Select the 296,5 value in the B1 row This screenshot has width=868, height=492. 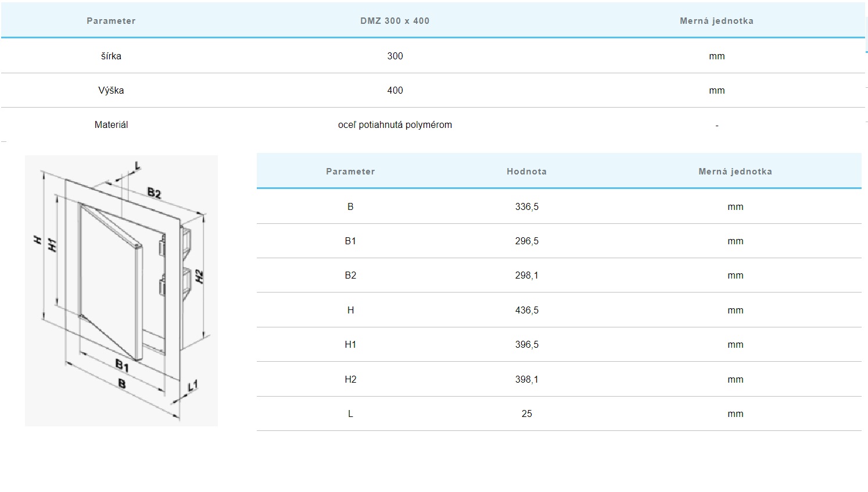[x=526, y=241]
